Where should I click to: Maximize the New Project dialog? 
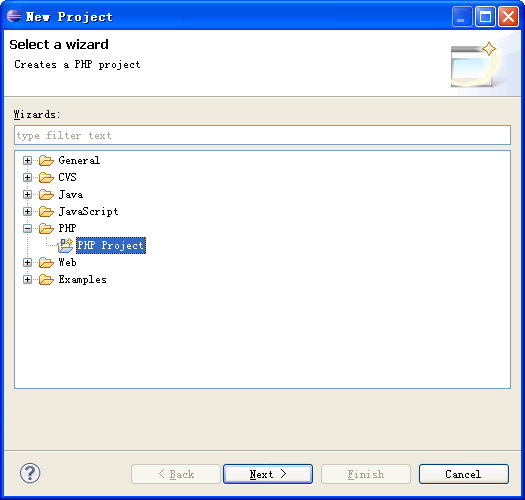click(x=485, y=16)
